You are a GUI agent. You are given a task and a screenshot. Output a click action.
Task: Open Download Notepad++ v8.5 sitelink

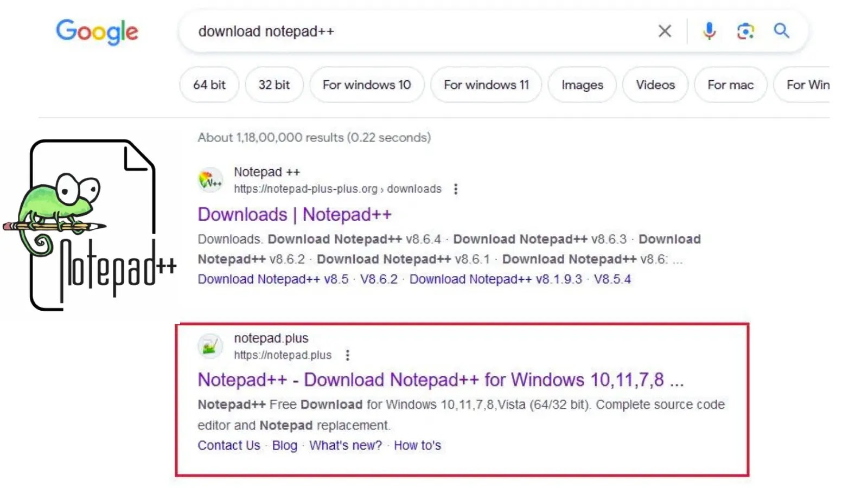pos(273,279)
